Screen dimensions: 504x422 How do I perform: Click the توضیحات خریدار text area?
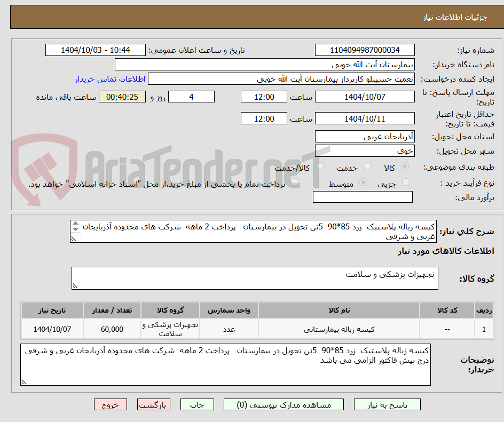click(226, 364)
